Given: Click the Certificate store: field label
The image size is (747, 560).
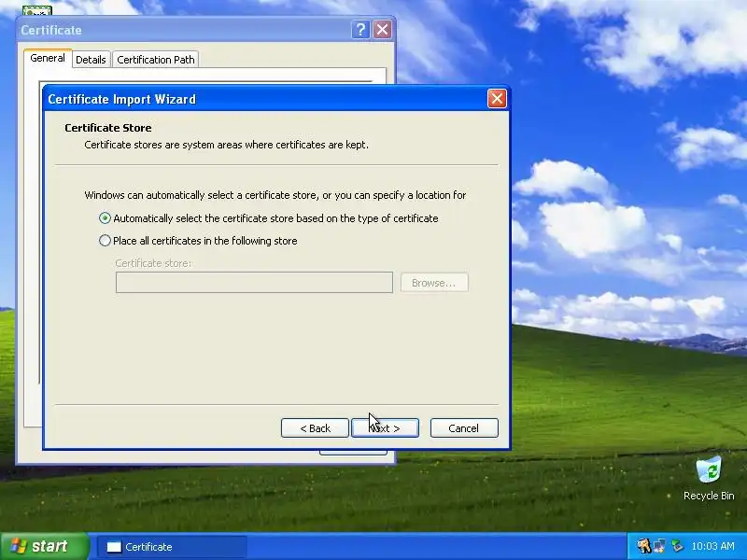Looking at the screenshot, I should [153, 263].
